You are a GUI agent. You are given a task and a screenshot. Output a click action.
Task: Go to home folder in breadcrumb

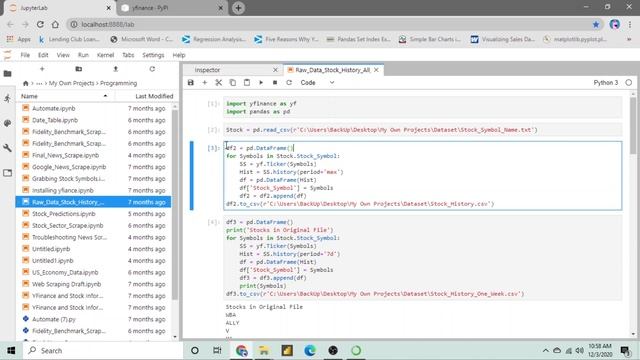tap(26, 83)
